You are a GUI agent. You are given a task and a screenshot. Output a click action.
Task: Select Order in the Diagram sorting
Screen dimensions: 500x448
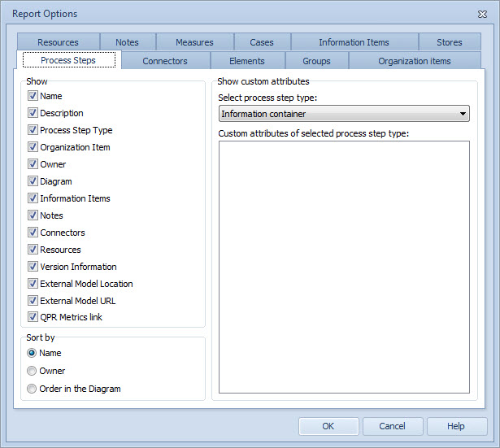(x=32, y=389)
